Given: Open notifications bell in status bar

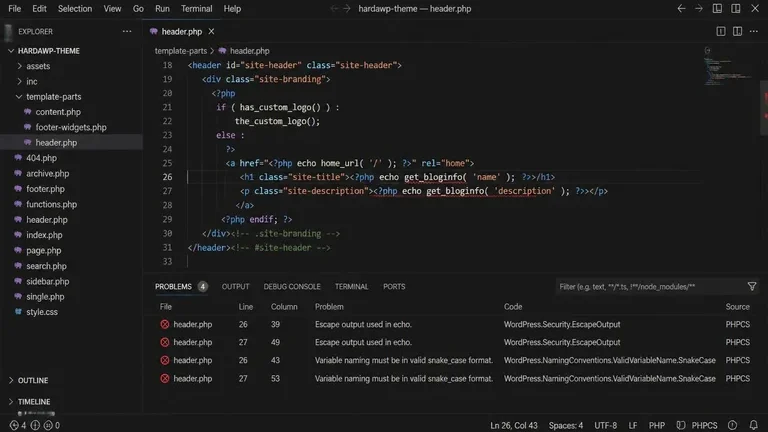Looking at the screenshot, I should point(753,425).
